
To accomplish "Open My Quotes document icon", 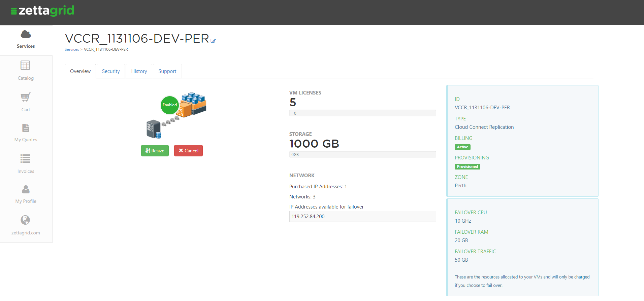I will (x=26, y=128).
